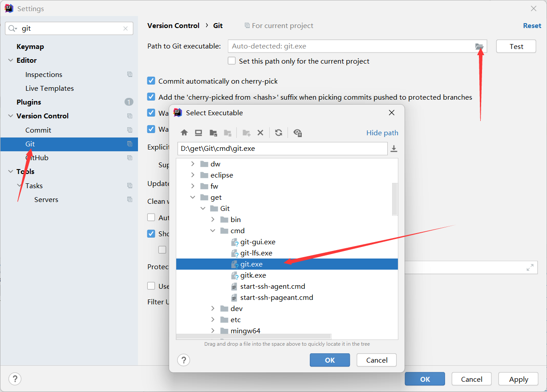
Task: Collapse the get folder
Action: click(193, 197)
